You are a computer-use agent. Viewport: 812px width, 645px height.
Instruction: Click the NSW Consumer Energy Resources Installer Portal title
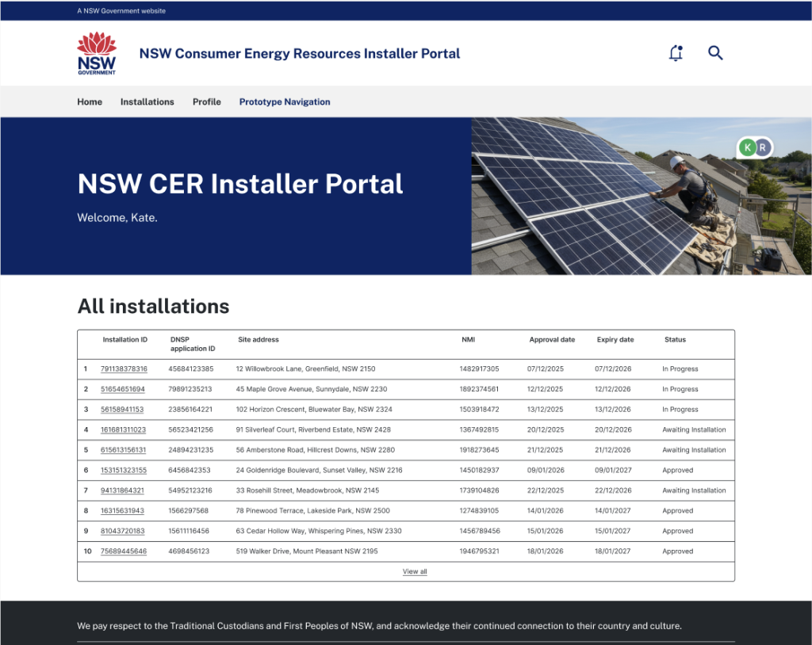[x=299, y=53]
